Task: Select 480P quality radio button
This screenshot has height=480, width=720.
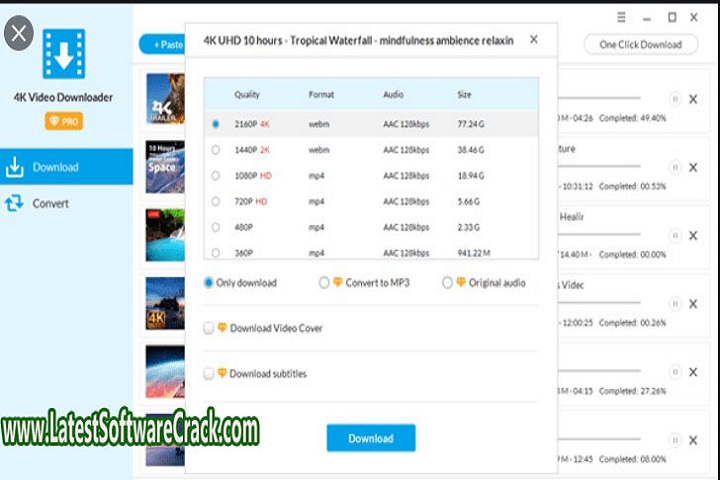Action: [216, 227]
